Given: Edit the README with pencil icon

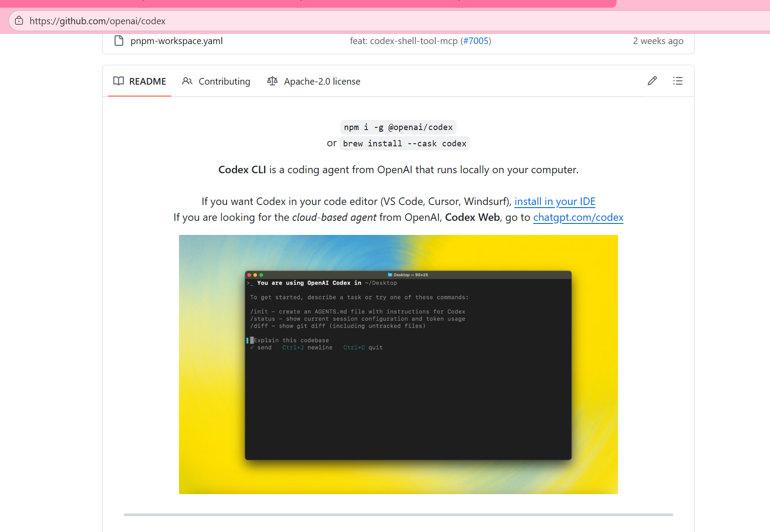Looking at the screenshot, I should click(652, 81).
